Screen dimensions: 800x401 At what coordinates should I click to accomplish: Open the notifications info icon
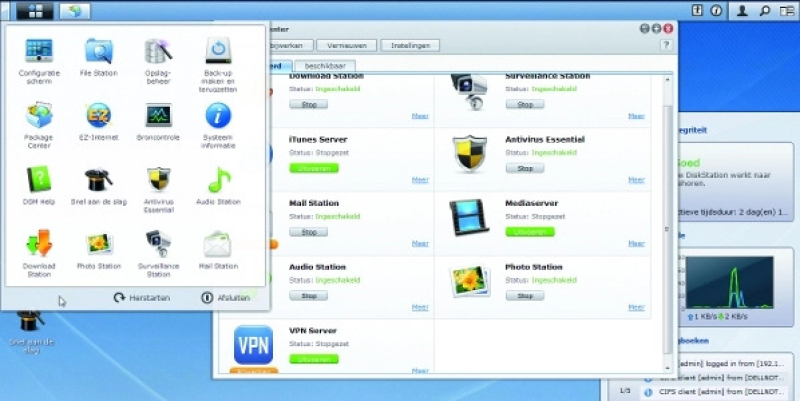pos(716,10)
